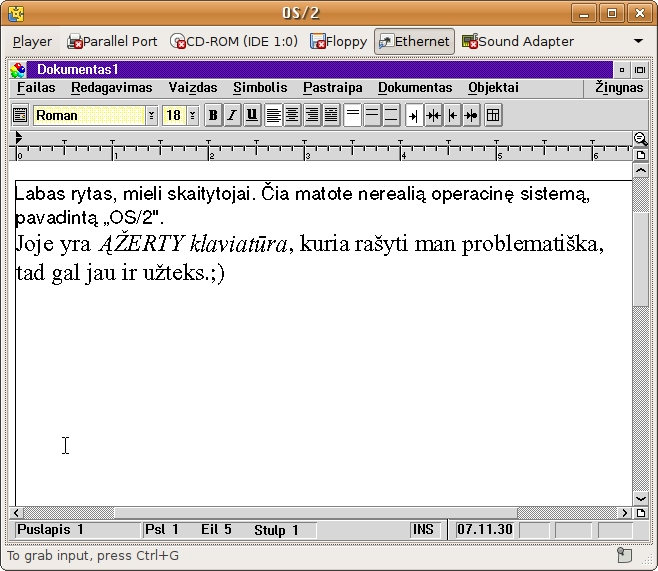
Task: Click the vertical scrollbar up arrow
Action: click(x=640, y=170)
